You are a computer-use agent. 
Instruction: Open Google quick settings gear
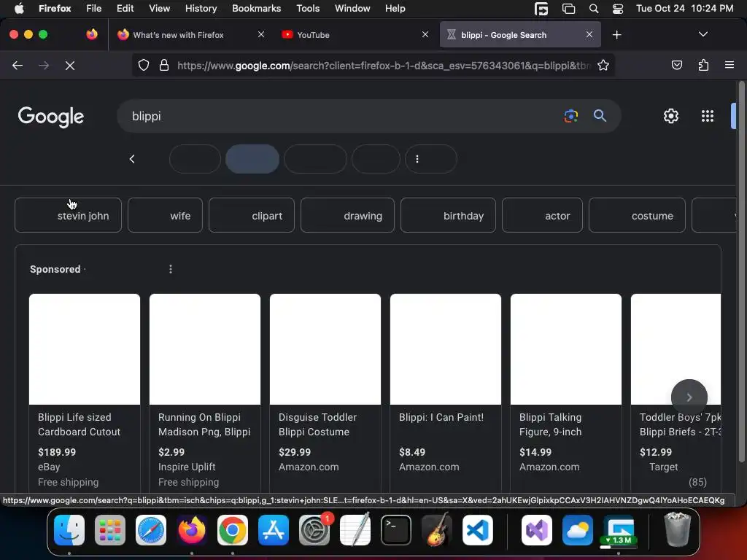click(671, 116)
